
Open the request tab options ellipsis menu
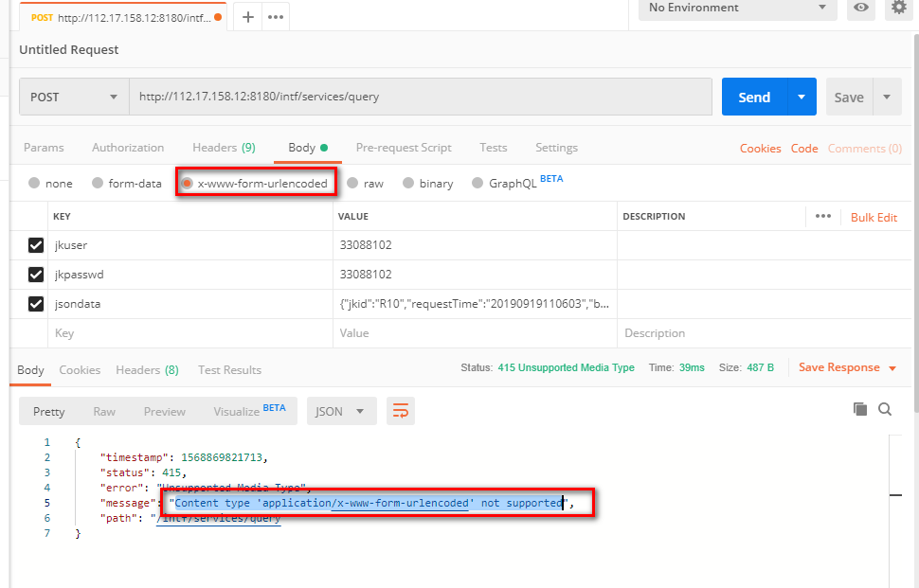(275, 15)
